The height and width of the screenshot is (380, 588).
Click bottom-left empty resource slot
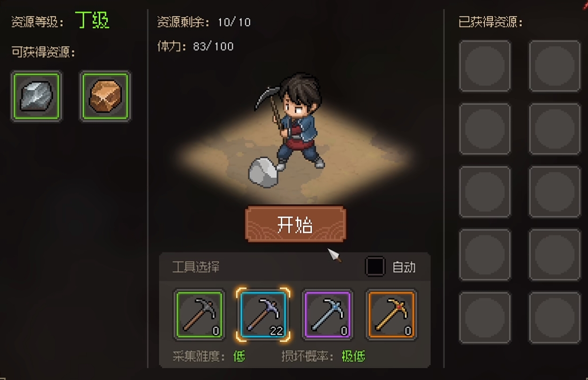tap(485, 317)
